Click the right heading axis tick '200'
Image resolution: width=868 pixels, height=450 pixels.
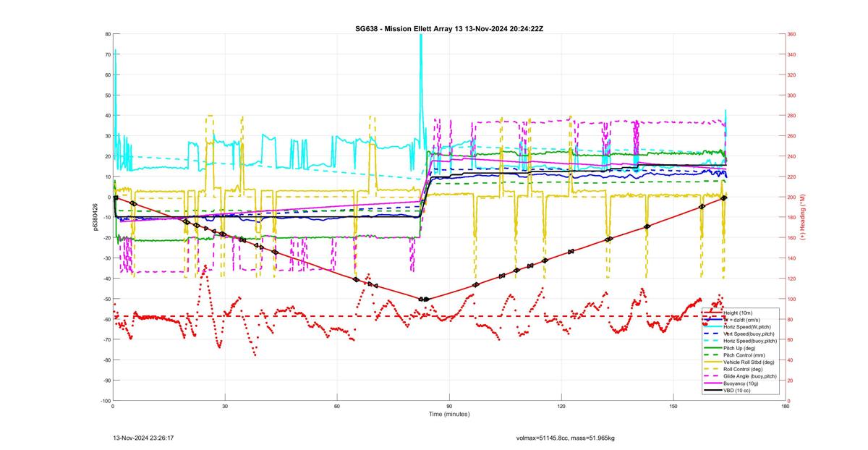click(791, 197)
